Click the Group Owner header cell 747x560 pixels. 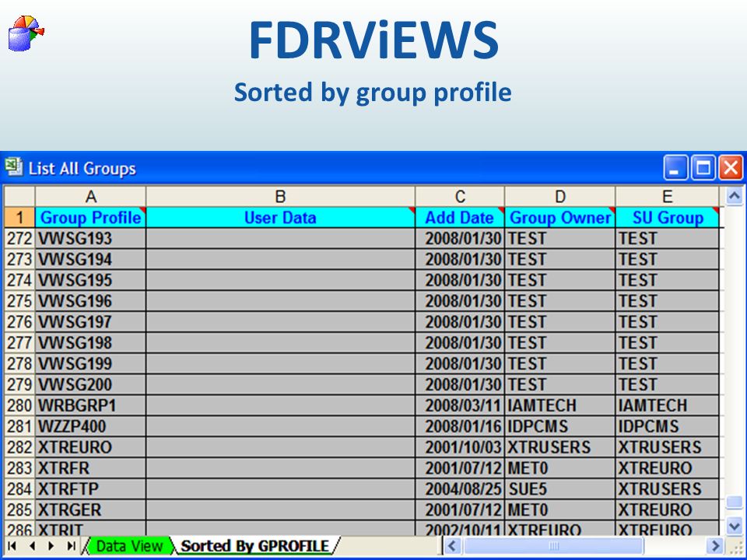tap(559, 217)
